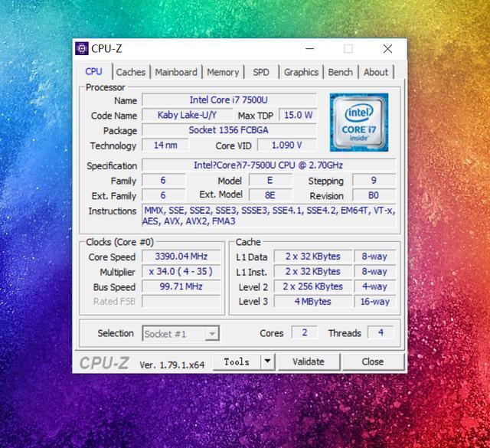Close CPU-Z using the title bar X
Viewport: 490px width, 448px height.
click(x=387, y=48)
